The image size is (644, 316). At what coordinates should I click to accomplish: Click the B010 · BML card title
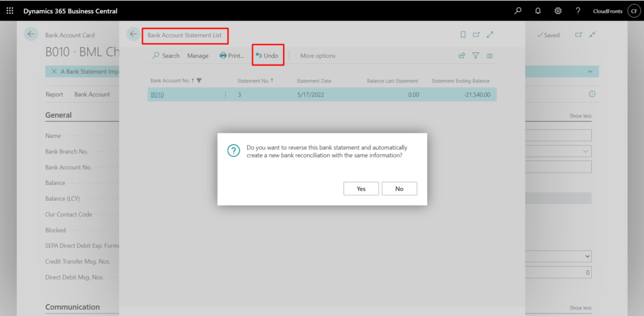tap(82, 52)
